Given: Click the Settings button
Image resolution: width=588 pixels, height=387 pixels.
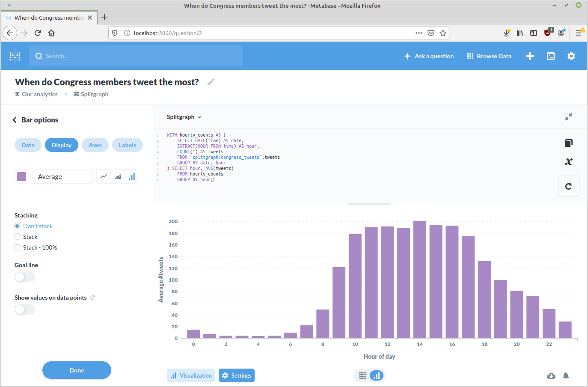Looking at the screenshot, I should tap(237, 375).
